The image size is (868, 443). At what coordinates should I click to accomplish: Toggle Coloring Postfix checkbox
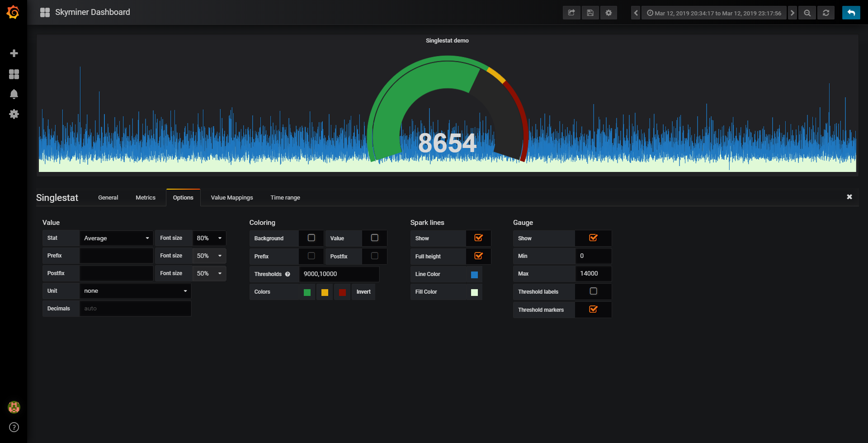(375, 256)
